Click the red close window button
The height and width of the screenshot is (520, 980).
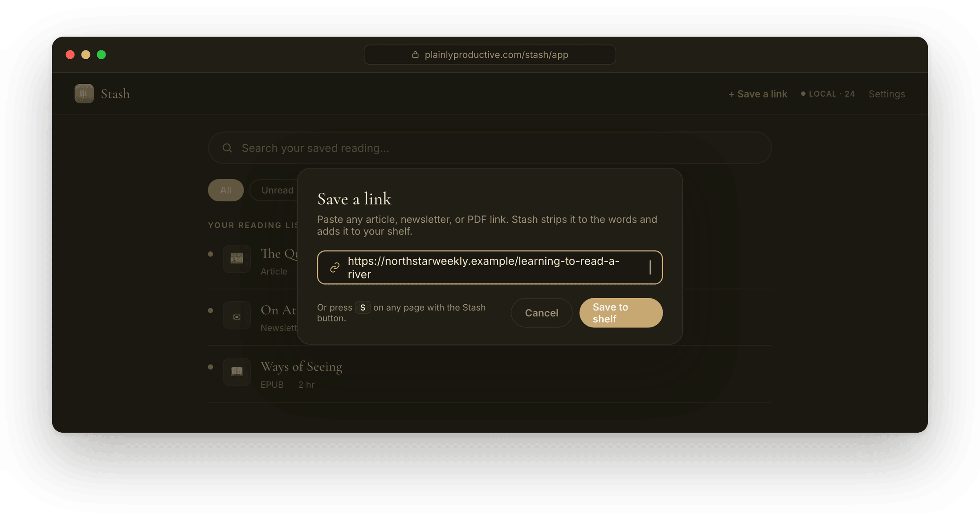(70, 54)
